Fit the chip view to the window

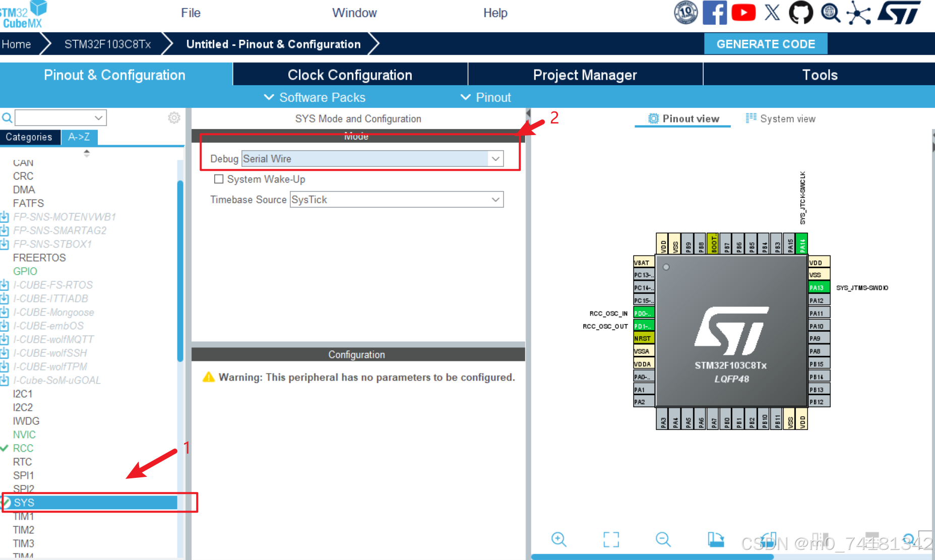(x=611, y=539)
